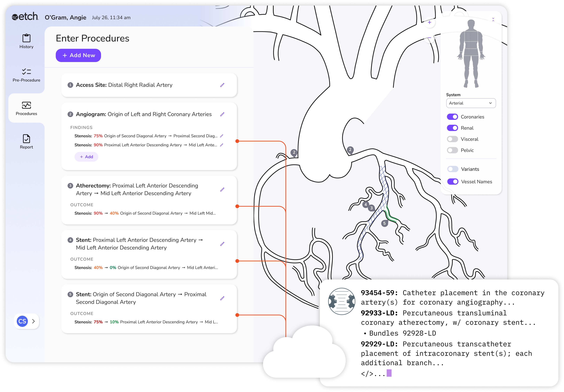Click marker 5 on the coronary diagram
The image size is (564, 392).
385,223
